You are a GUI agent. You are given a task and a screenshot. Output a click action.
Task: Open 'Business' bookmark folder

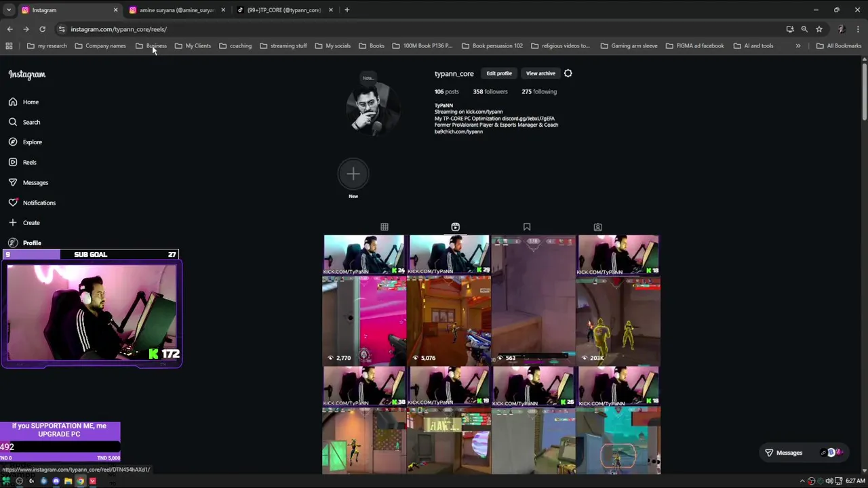(151, 46)
